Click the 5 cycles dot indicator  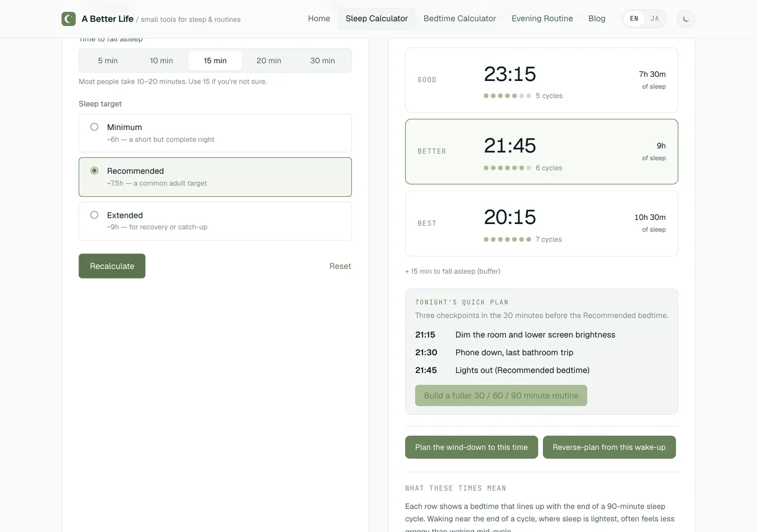(x=507, y=96)
